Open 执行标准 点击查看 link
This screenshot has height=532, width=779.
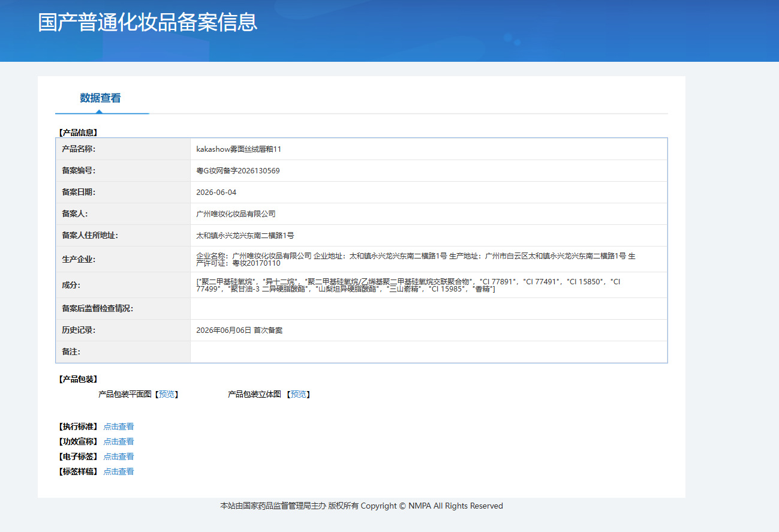point(119,426)
